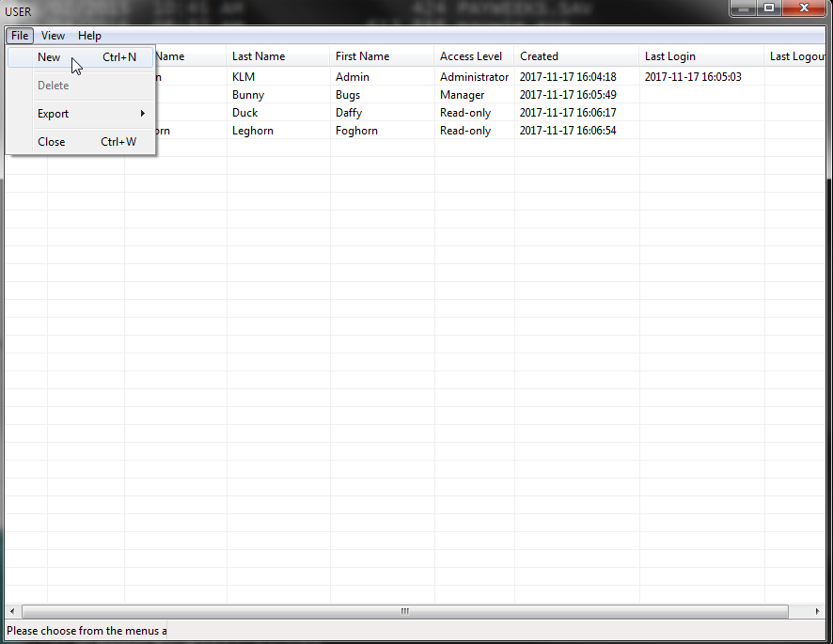Select Foghorn Leghorn's Read-only access cell
Screen dimensions: 833x644
pos(475,131)
